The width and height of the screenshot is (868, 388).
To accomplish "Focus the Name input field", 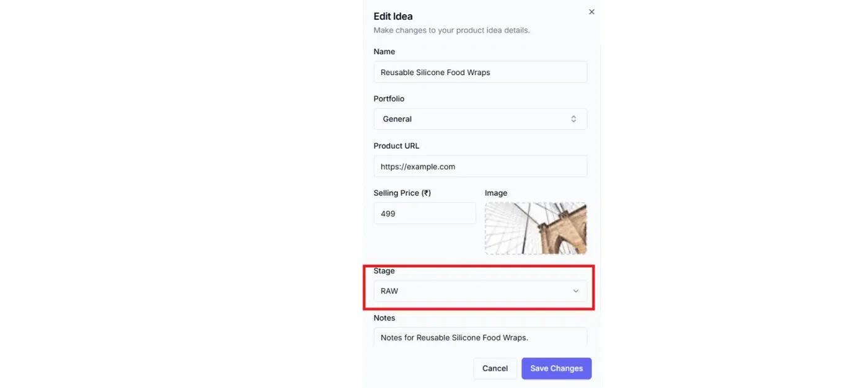I will [x=480, y=72].
